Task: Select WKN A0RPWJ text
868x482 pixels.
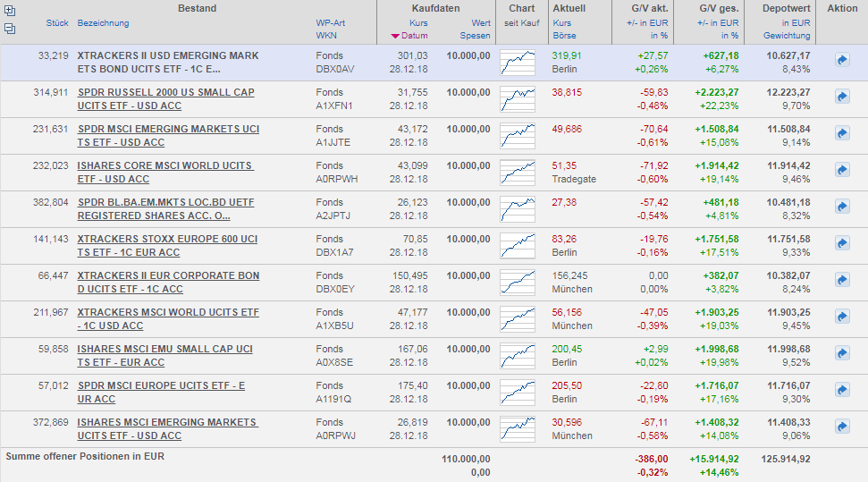Action: point(335,436)
